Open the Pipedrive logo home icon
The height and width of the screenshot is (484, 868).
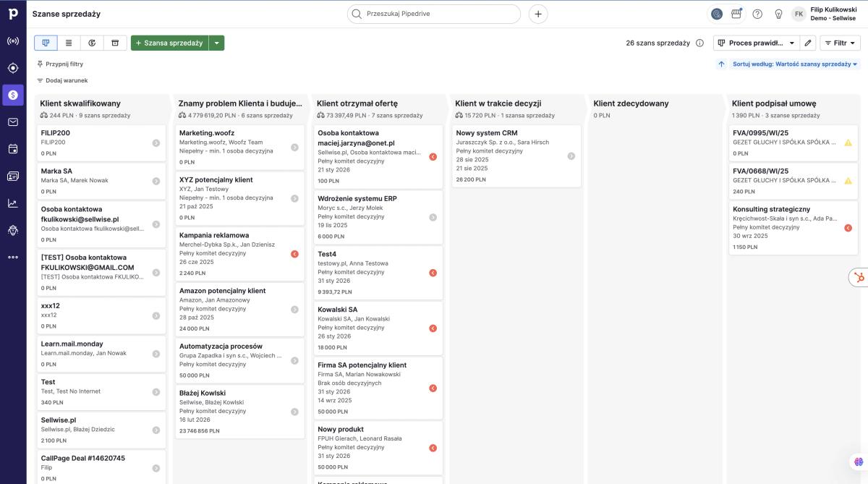pyautogui.click(x=13, y=14)
